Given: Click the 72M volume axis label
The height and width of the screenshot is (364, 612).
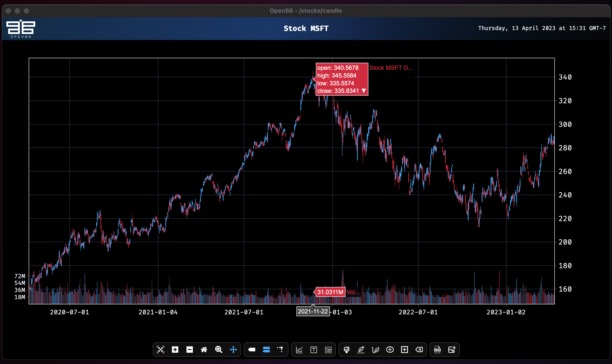Looking at the screenshot, I should 20,276.
